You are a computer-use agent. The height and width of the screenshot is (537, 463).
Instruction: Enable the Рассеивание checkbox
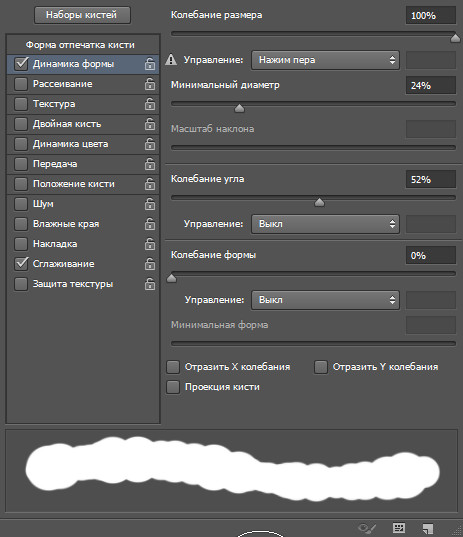[x=21, y=84]
